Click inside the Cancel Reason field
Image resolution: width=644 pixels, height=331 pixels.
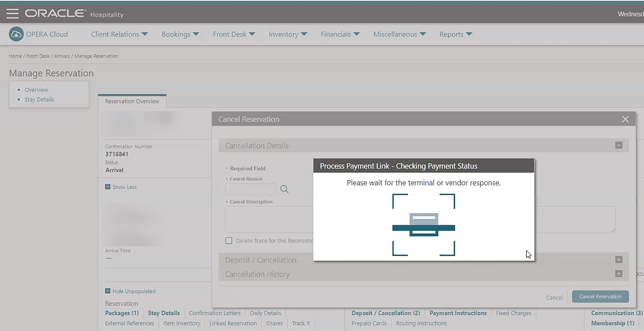(x=250, y=189)
